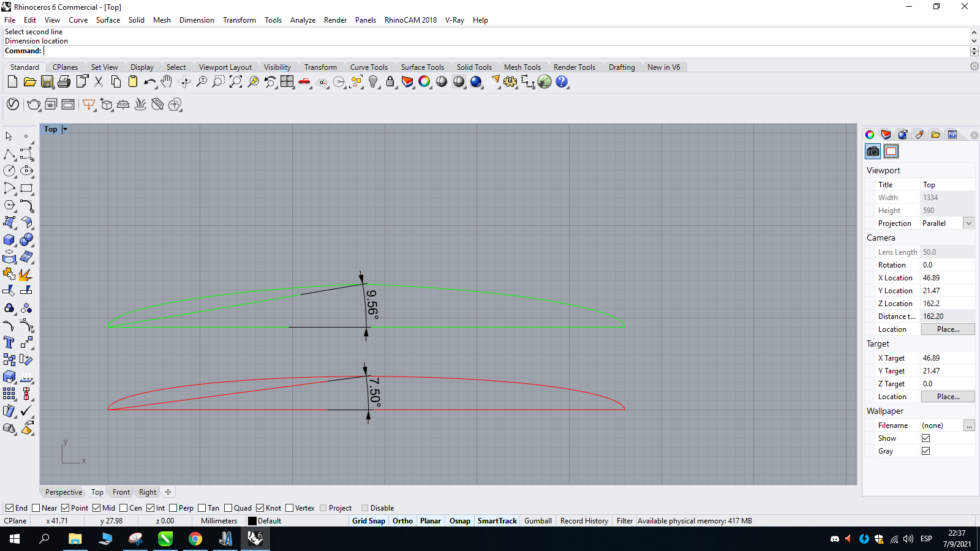The width and height of the screenshot is (980, 551).
Task: Click the camera Location Place button
Action: pyautogui.click(x=948, y=329)
